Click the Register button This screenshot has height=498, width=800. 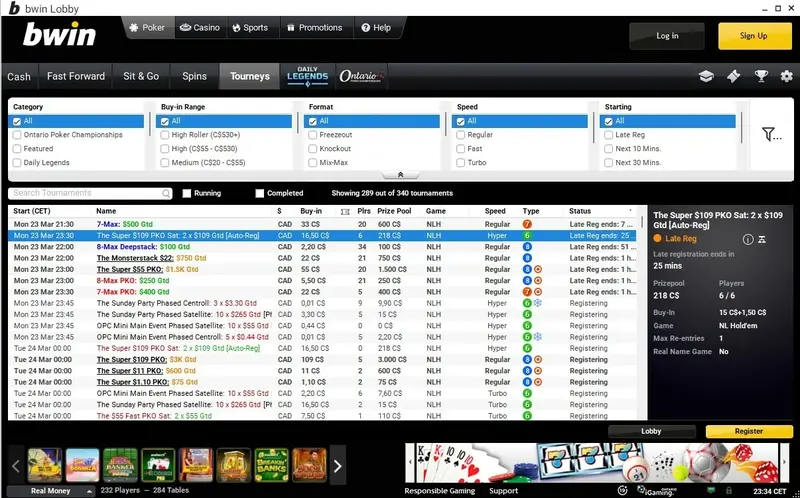tap(749, 431)
